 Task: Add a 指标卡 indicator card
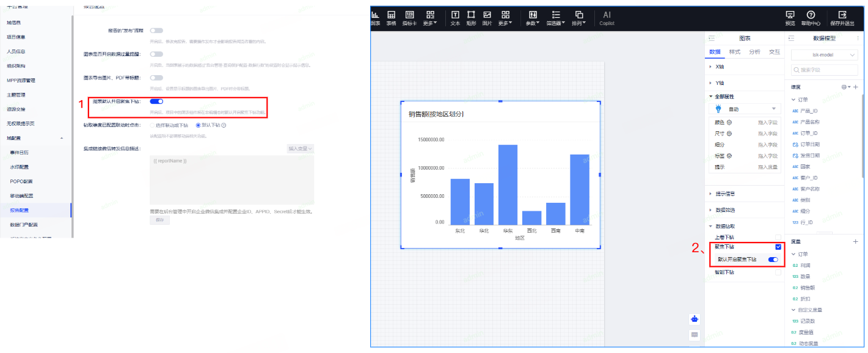[x=409, y=17]
